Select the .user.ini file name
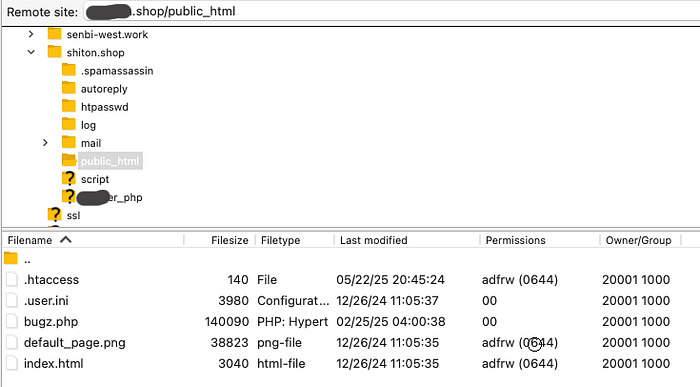The image size is (700, 387). pos(46,301)
